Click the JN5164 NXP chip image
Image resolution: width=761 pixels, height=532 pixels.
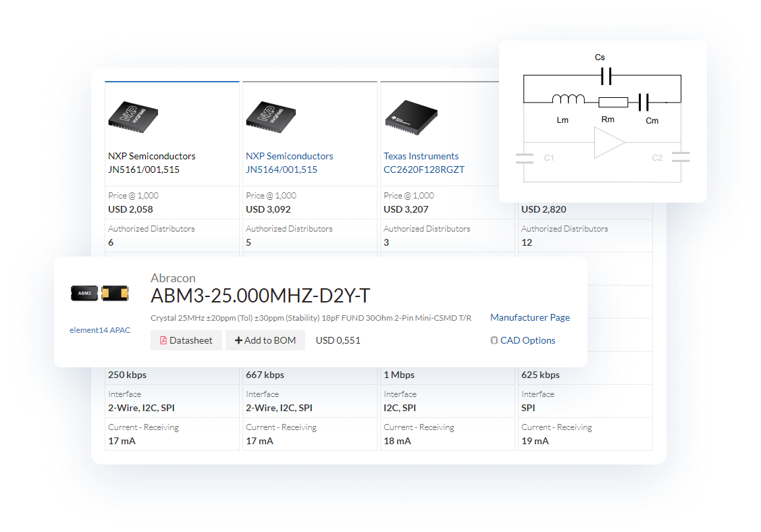pos(271,116)
